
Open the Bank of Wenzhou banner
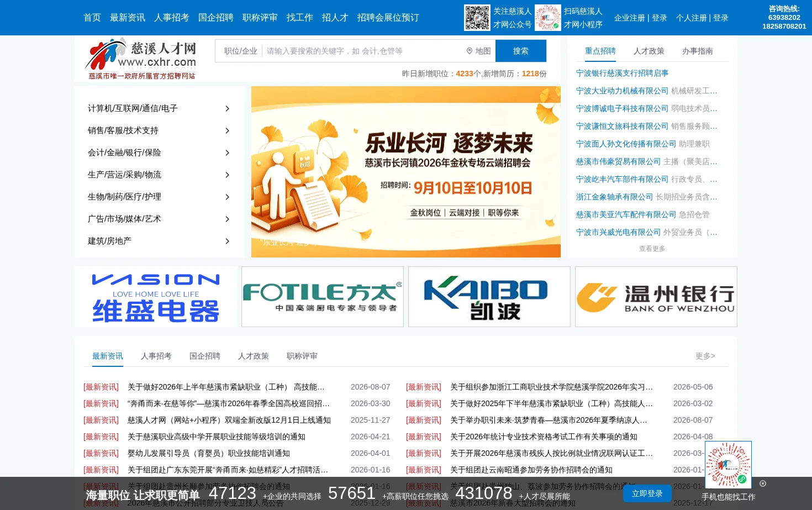coord(656,297)
